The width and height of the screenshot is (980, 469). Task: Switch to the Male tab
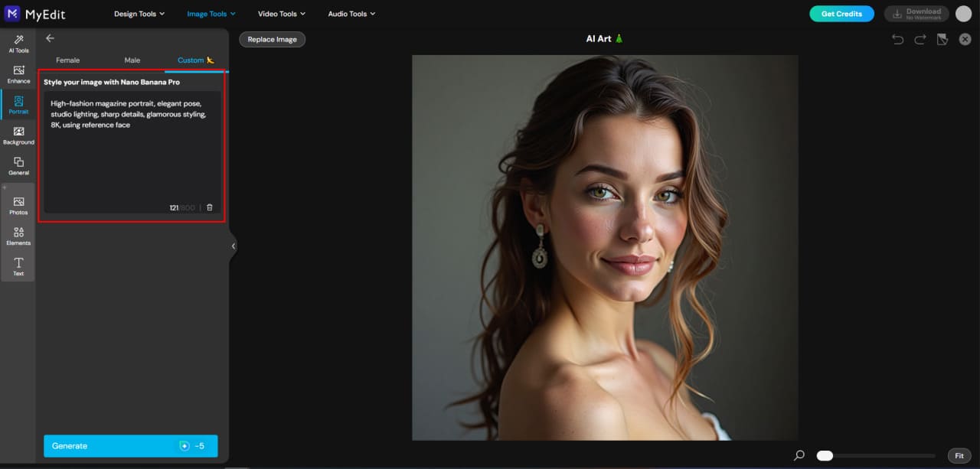pyautogui.click(x=132, y=60)
